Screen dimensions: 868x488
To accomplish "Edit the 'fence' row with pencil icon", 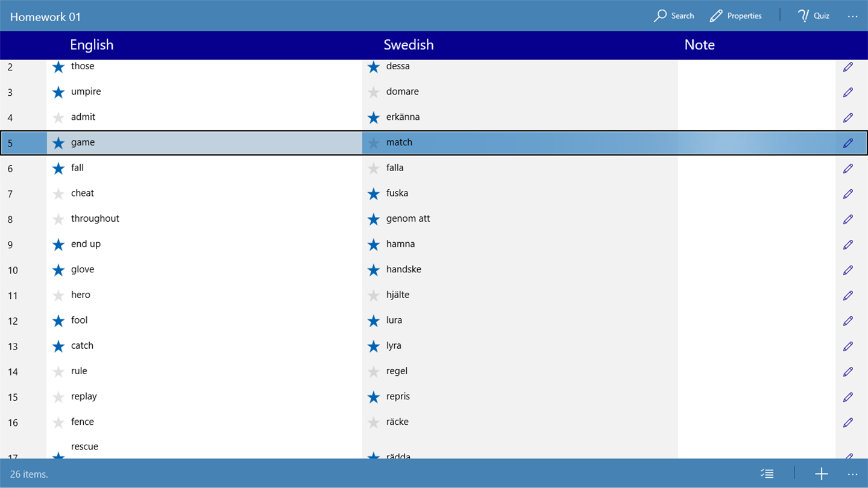I will tap(848, 422).
